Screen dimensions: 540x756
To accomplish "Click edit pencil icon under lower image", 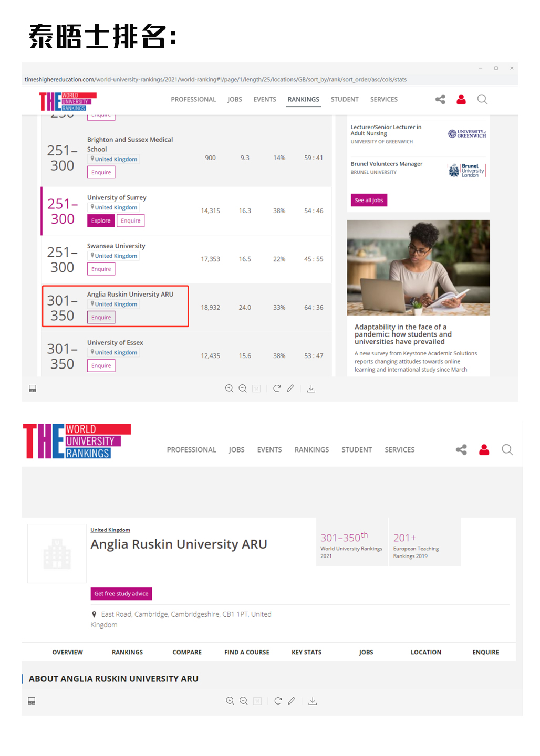I will point(292,701).
